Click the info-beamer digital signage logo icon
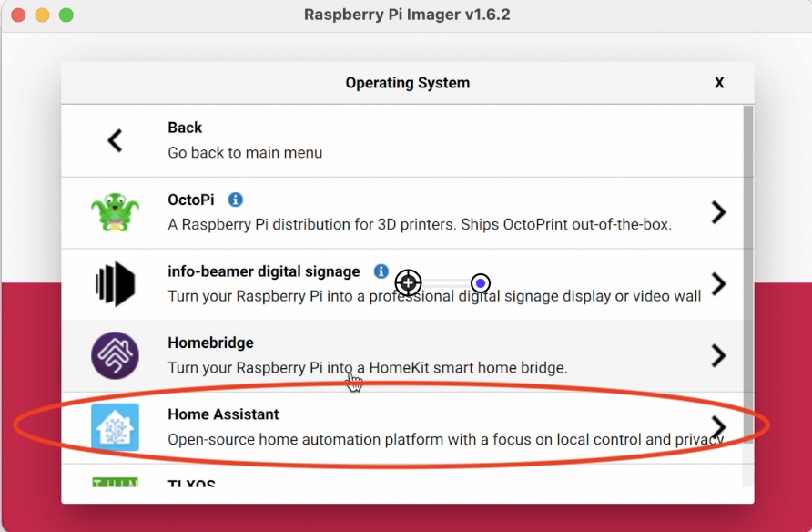This screenshot has height=532, width=812. coord(115,284)
